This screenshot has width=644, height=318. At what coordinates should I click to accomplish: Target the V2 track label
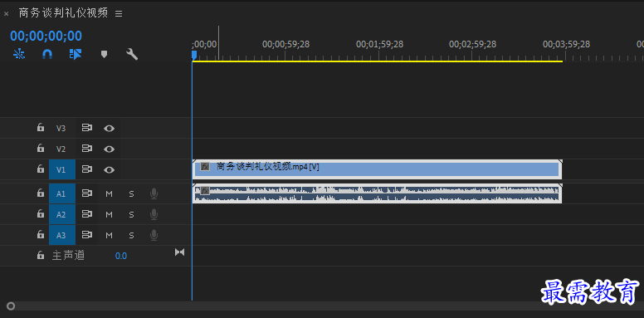point(61,149)
